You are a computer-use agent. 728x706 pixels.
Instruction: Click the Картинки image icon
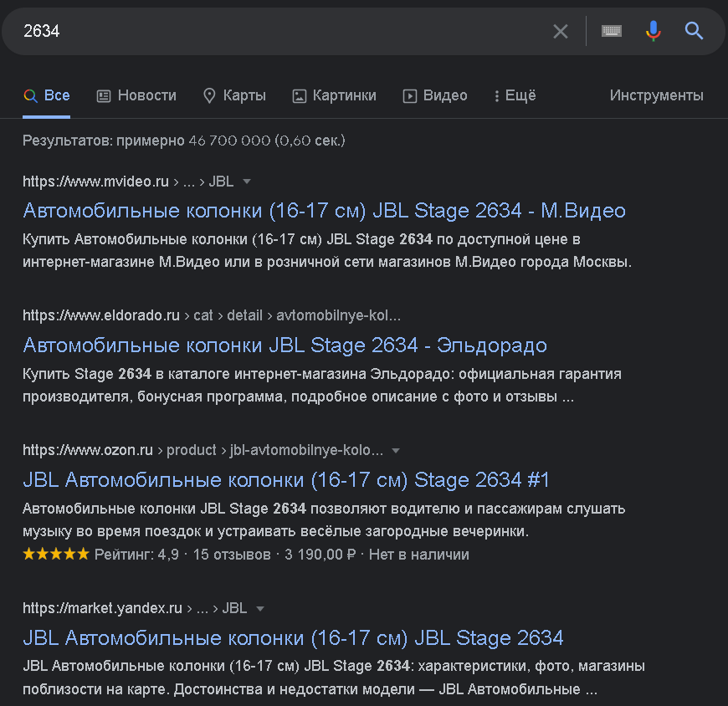point(299,96)
